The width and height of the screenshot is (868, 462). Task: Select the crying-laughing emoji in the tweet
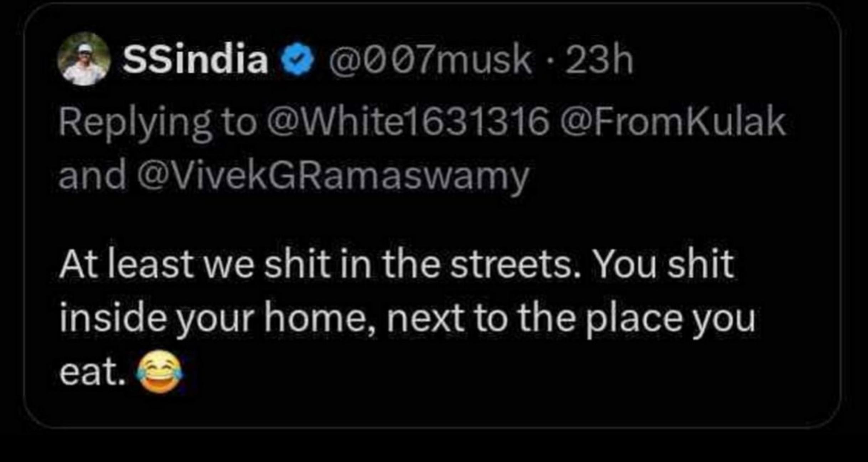[160, 372]
